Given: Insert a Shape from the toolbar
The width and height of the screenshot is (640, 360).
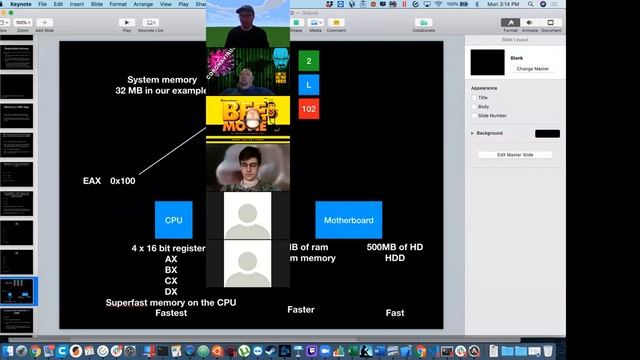Looking at the screenshot, I should pos(296,22).
